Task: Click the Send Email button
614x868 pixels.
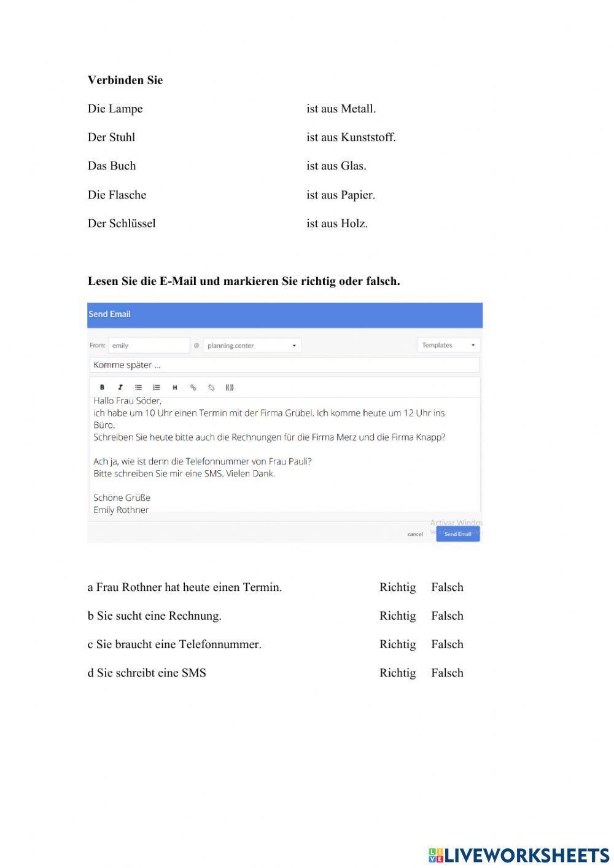Action: [x=457, y=534]
